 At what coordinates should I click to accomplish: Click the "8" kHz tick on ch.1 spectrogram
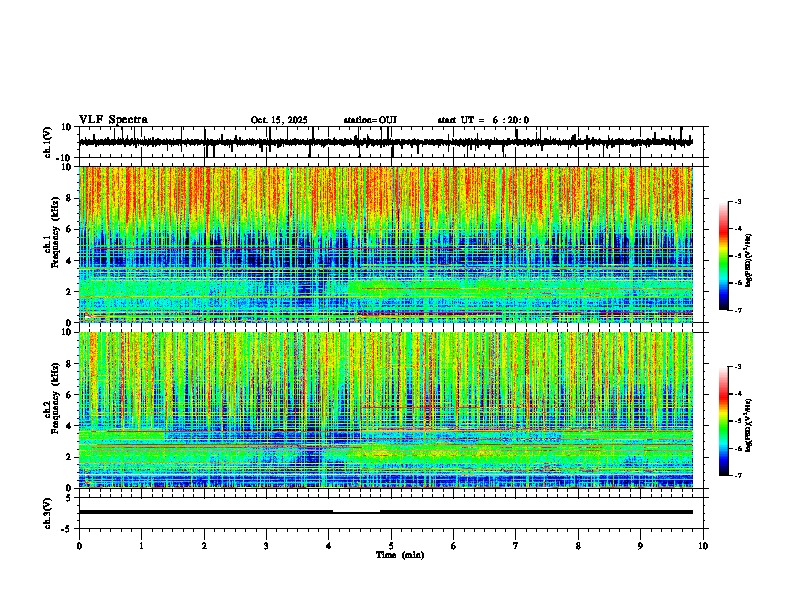point(71,198)
